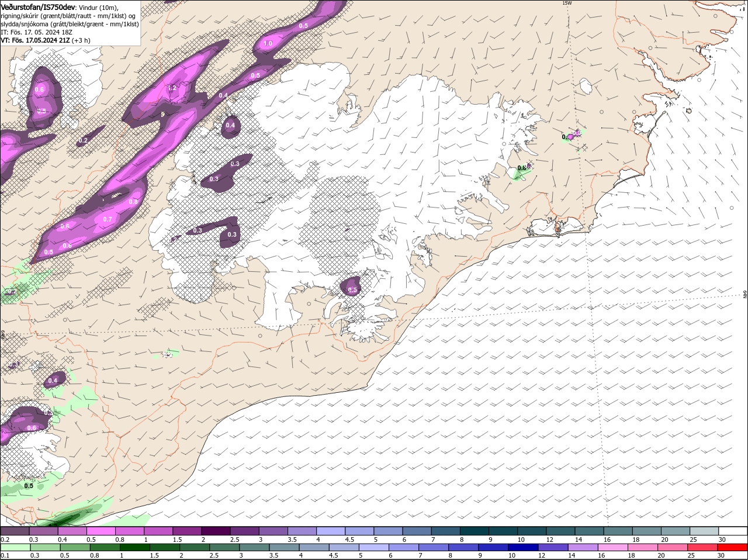Select the top-row white swatch starting at 30

click(x=733, y=531)
